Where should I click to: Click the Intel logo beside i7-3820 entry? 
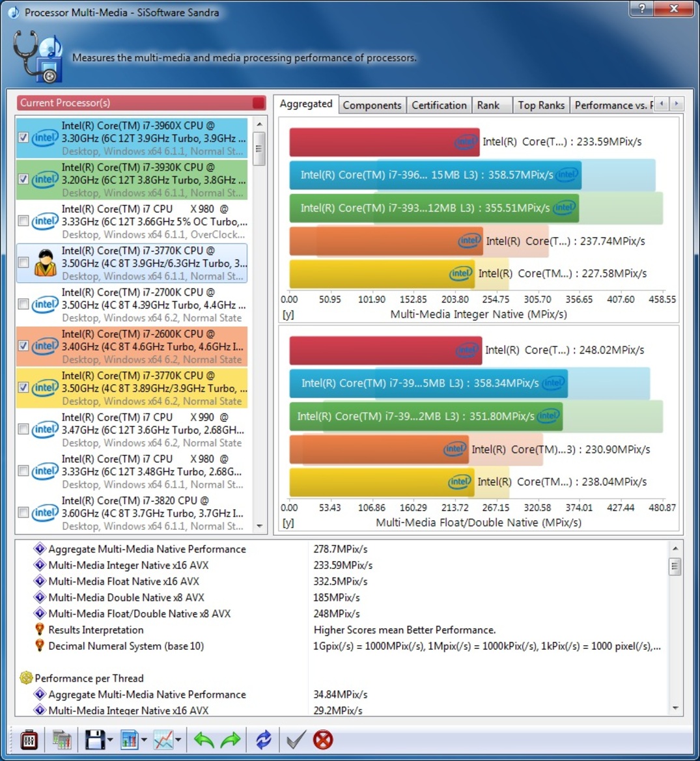tap(45, 513)
